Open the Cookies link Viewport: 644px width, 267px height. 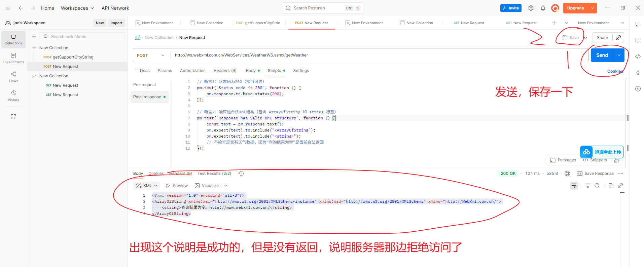point(615,71)
